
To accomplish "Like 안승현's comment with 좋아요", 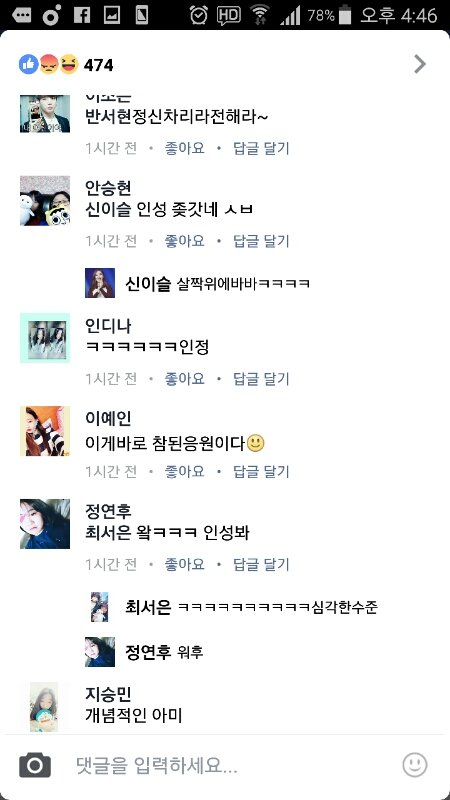I will [184, 240].
